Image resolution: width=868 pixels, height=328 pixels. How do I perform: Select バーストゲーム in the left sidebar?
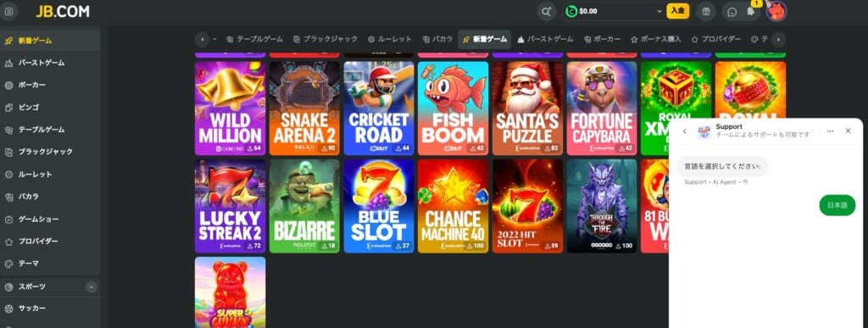tap(50, 63)
